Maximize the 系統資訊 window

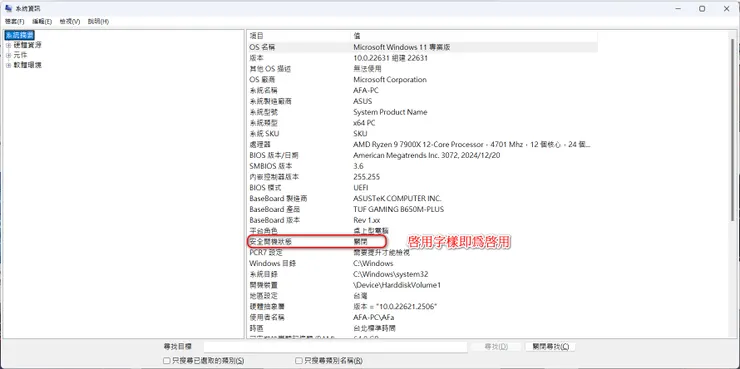pos(702,8)
